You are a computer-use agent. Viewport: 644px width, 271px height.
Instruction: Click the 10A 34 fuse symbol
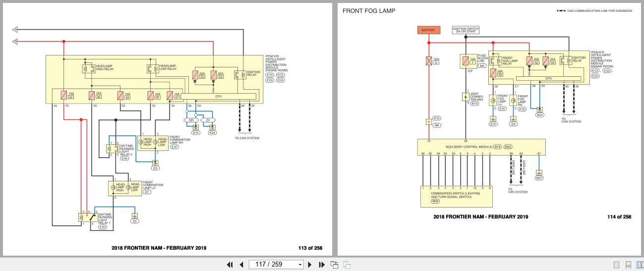[x=120, y=95]
